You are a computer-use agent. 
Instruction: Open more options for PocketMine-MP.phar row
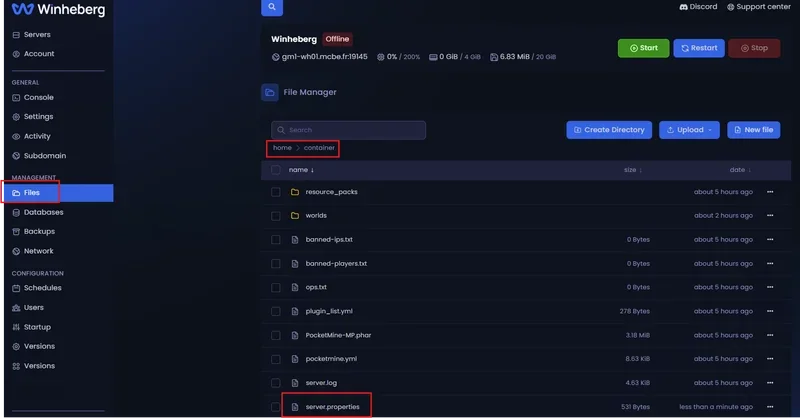tap(770, 335)
